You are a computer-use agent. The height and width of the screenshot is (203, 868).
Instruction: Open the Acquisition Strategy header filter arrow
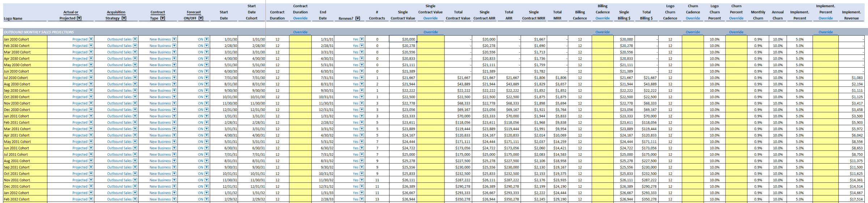pyautogui.click(x=124, y=18)
